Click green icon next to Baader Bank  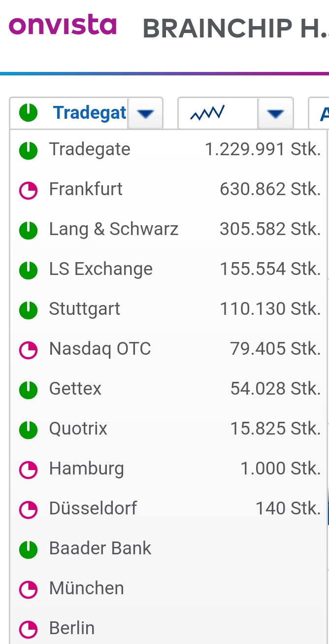[x=28, y=549]
